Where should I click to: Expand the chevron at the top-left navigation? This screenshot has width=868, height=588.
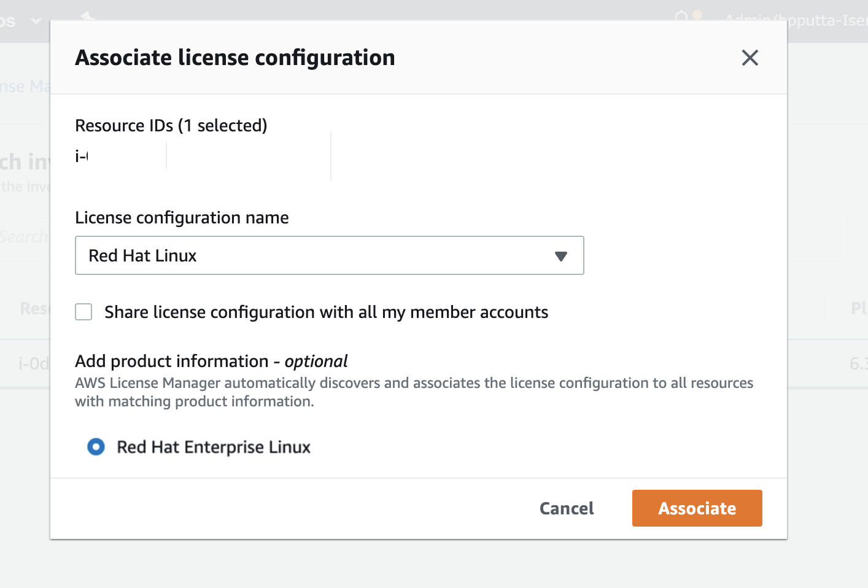pyautogui.click(x=36, y=21)
